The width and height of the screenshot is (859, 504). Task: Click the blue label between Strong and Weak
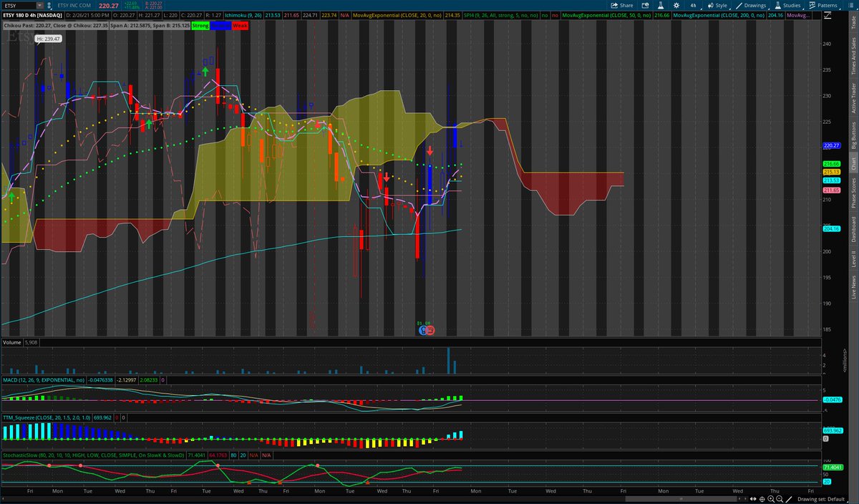[219, 26]
